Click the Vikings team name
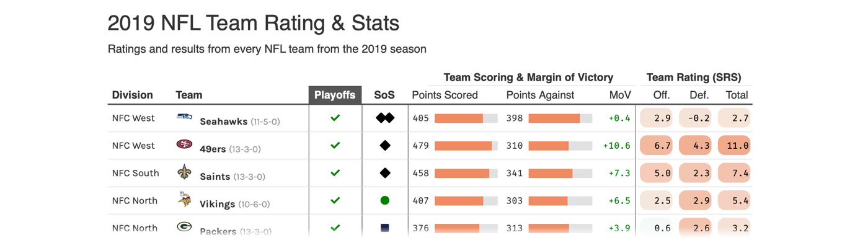The width and height of the screenshot is (868, 248). [217, 204]
